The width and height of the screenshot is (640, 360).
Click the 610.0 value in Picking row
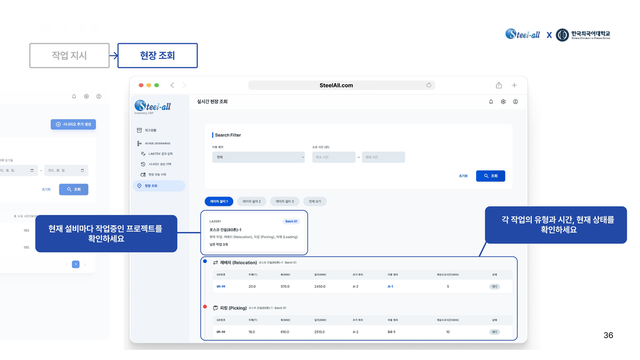click(285, 332)
